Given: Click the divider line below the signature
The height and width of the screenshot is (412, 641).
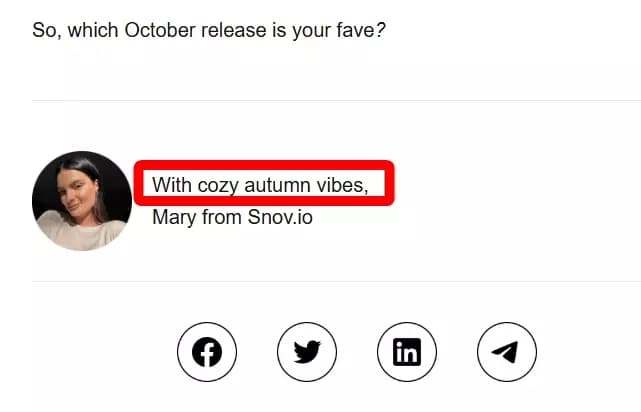Looking at the screenshot, I should tap(336, 281).
